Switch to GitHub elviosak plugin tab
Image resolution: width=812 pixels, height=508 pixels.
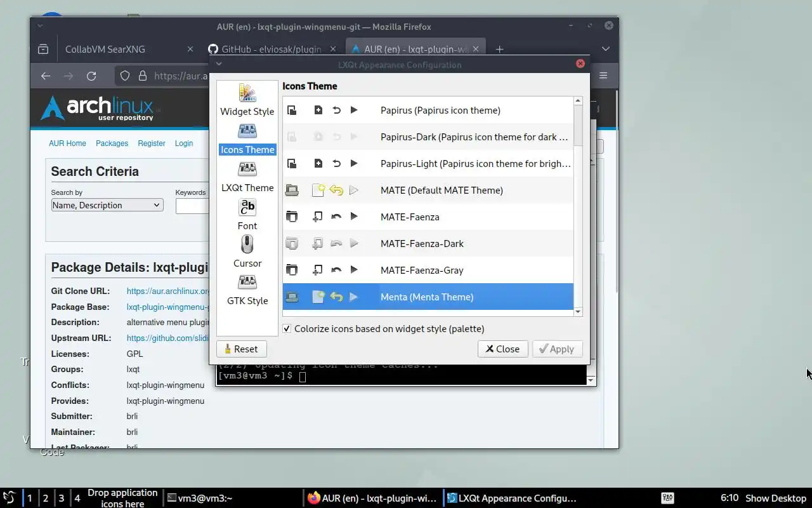click(273, 49)
